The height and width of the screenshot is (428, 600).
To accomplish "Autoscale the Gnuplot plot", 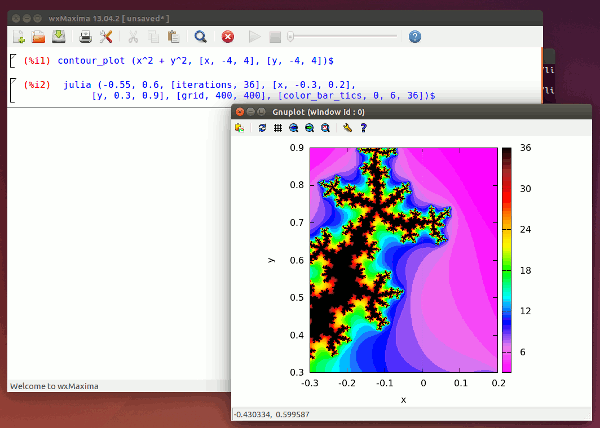I will click(325, 128).
